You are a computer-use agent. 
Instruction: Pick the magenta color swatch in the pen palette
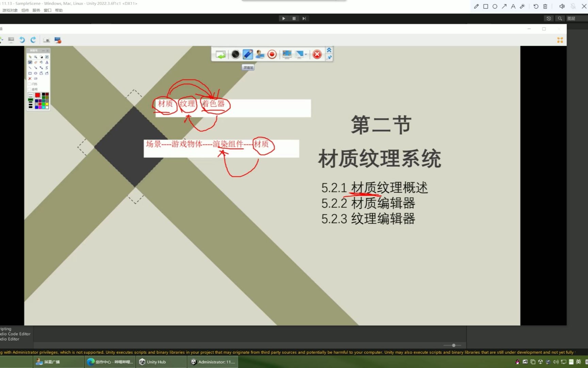coord(40,107)
